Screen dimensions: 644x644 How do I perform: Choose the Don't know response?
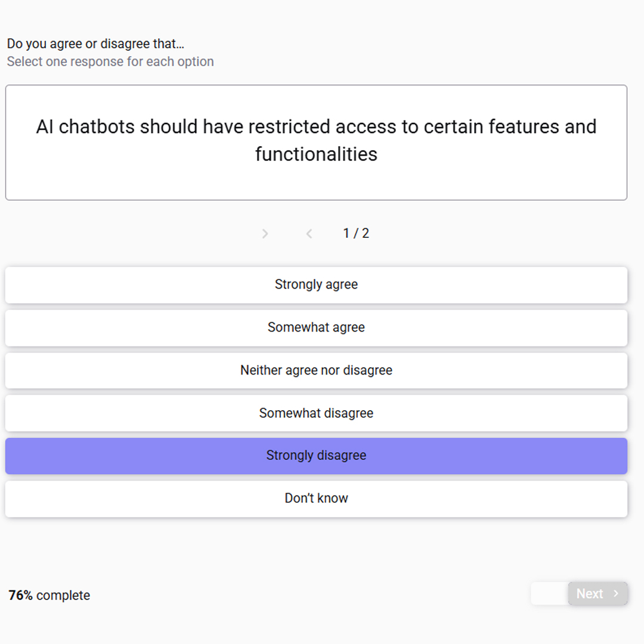click(316, 499)
